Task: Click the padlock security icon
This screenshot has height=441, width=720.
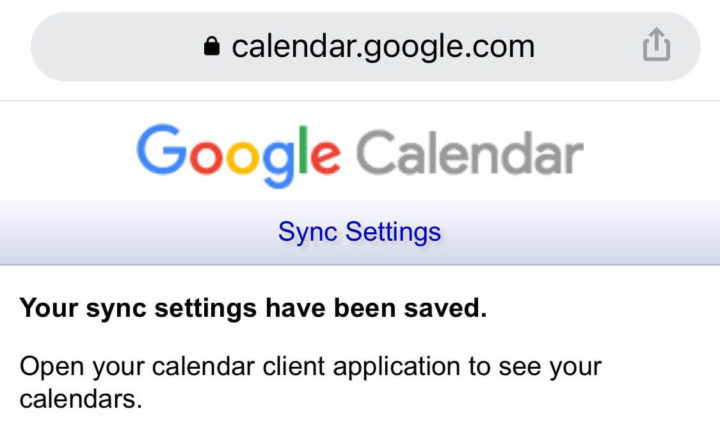Action: [x=212, y=46]
